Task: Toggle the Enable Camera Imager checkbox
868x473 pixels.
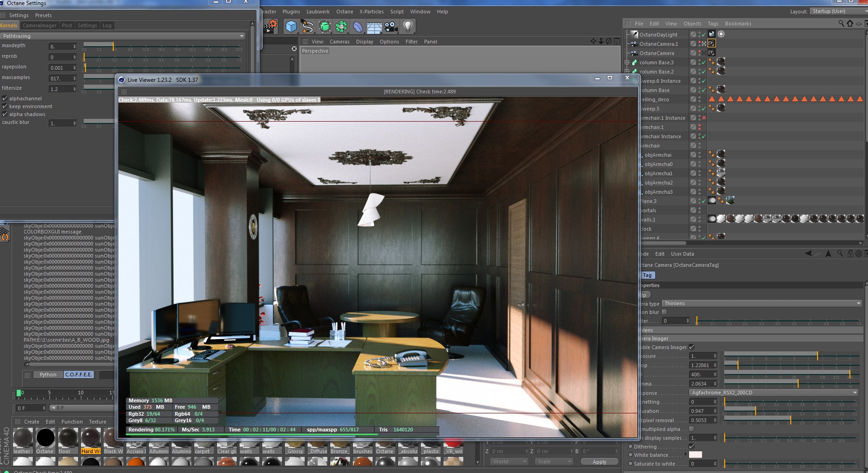Action: [x=692, y=347]
